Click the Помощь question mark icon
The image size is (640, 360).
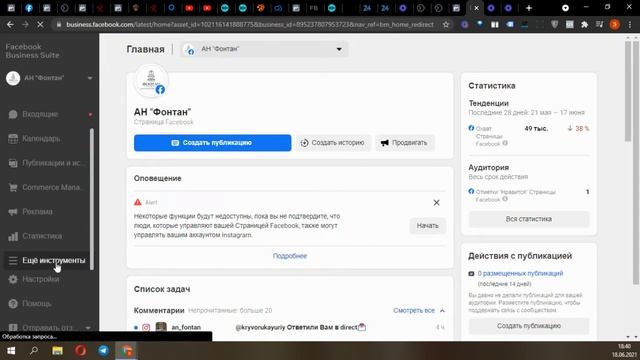(13, 304)
